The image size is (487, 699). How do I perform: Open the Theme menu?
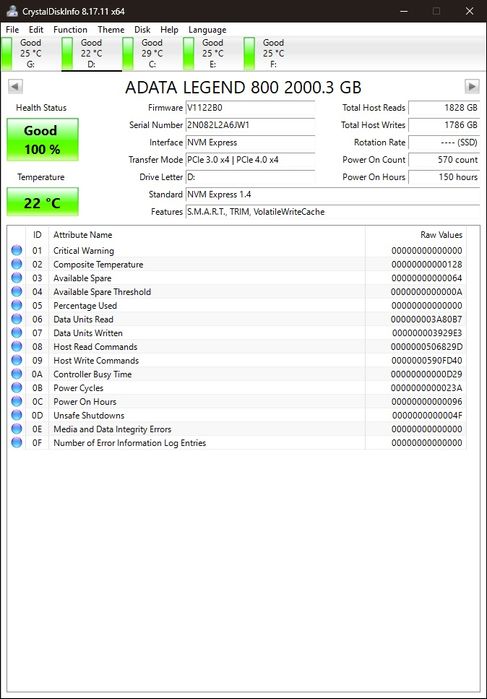click(x=111, y=29)
